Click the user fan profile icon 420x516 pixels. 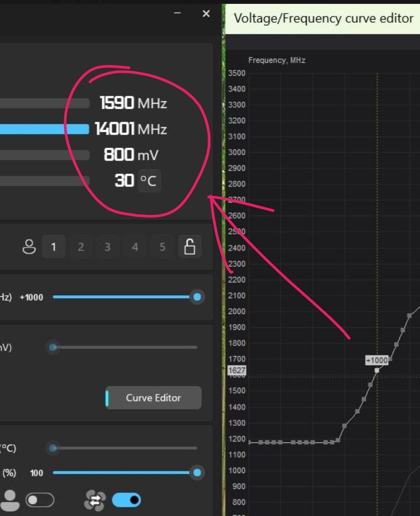click(10, 500)
